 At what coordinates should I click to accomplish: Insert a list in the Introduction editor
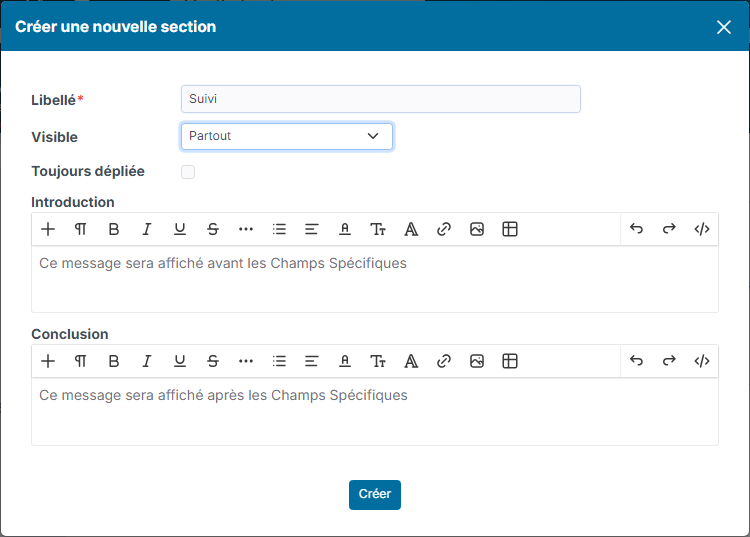tap(279, 229)
